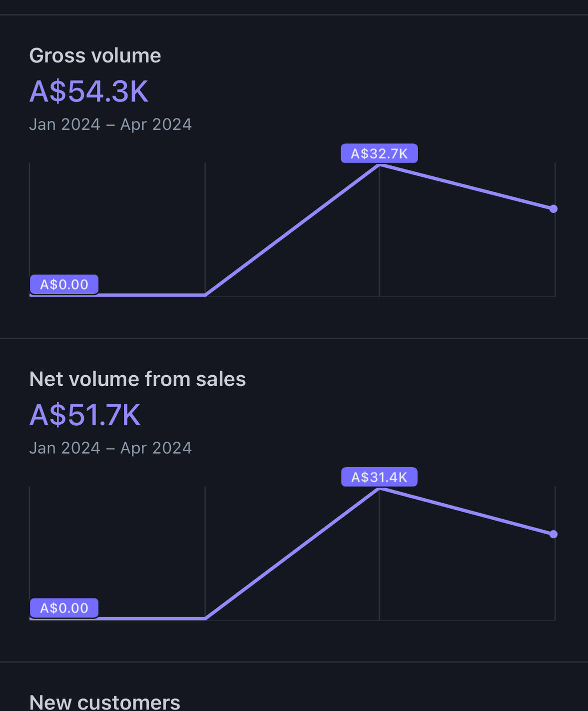Click the rising line segment in Net volume chart
The width and height of the screenshot is (588, 711).
[293, 554]
